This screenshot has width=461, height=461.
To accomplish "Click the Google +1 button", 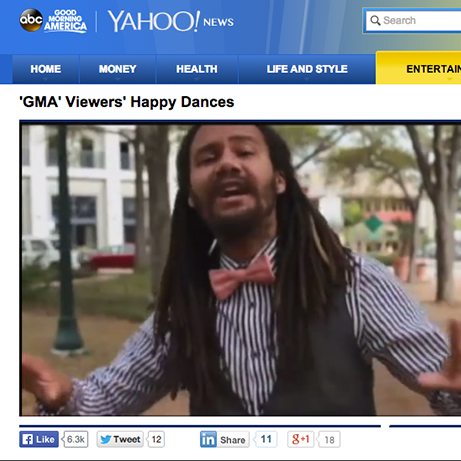I will click(301, 439).
